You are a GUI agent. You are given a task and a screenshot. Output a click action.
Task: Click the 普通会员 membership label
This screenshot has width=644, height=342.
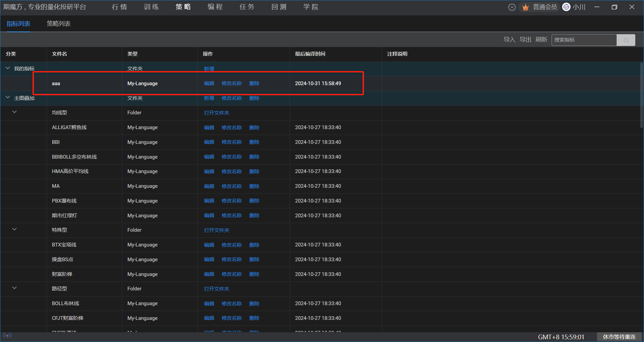tap(545, 7)
